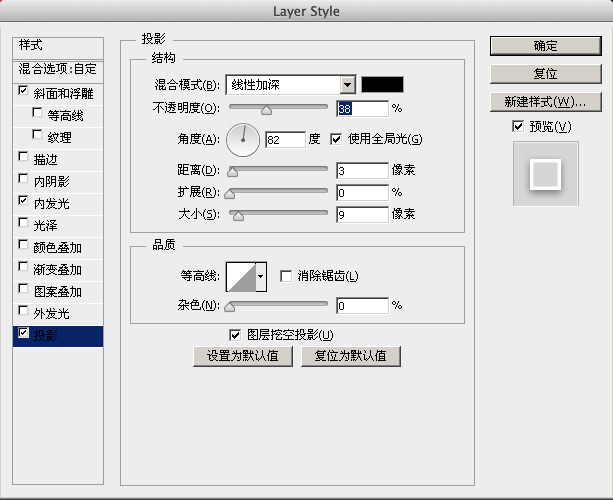This screenshot has width=613, height=500.
Task: Open the 混合模式 blend mode dropdown
Action: pyautogui.click(x=290, y=84)
